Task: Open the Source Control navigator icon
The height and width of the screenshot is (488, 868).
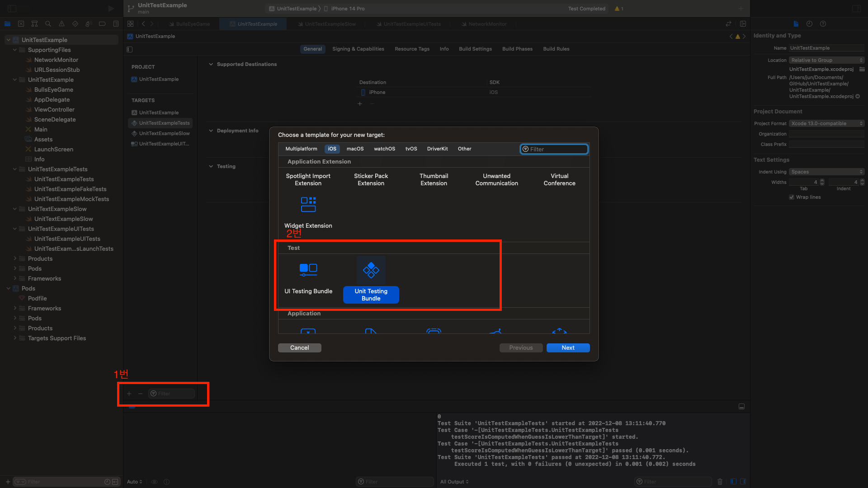Action: pyautogui.click(x=21, y=24)
